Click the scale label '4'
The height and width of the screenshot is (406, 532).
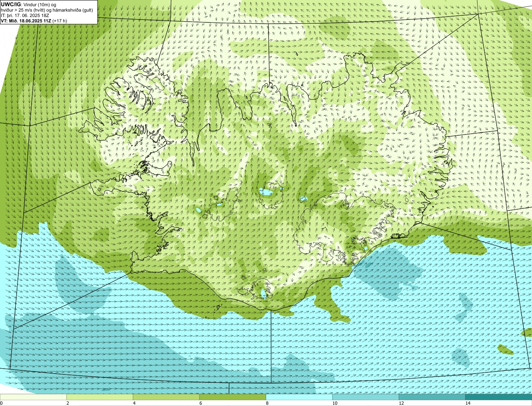(134, 403)
